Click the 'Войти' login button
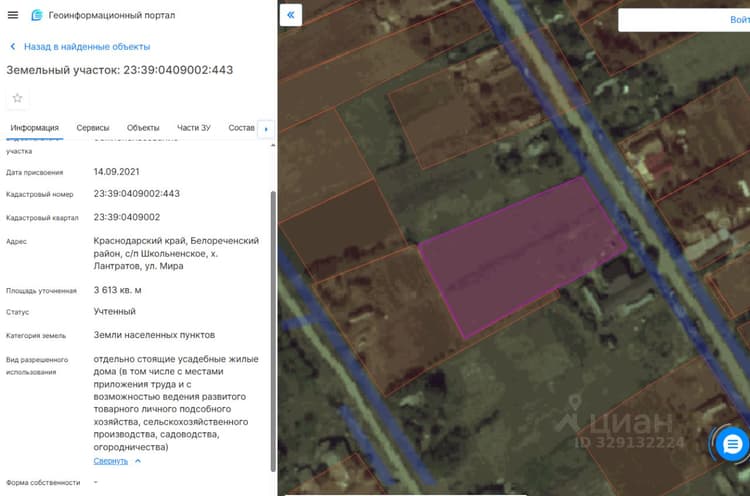The width and height of the screenshot is (750, 496). pyautogui.click(x=739, y=20)
